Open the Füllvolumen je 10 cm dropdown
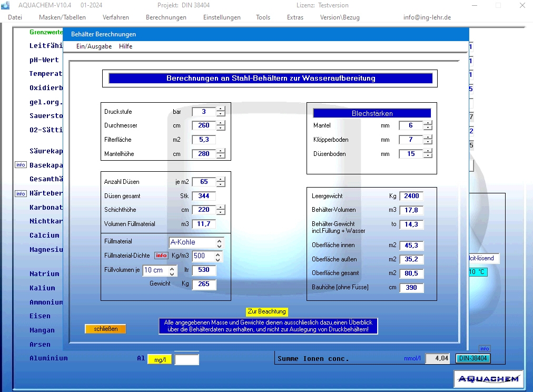Screen dimensions: 533x392 click(x=172, y=270)
